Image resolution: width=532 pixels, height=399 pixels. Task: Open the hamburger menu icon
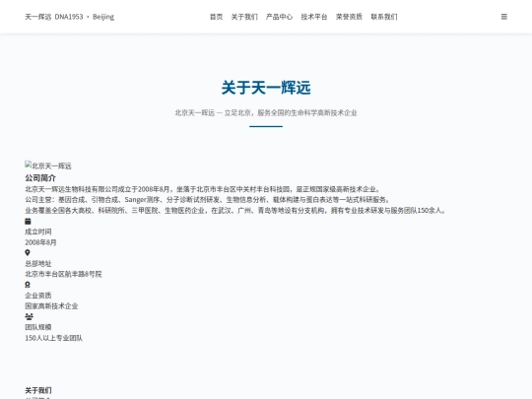503,17
